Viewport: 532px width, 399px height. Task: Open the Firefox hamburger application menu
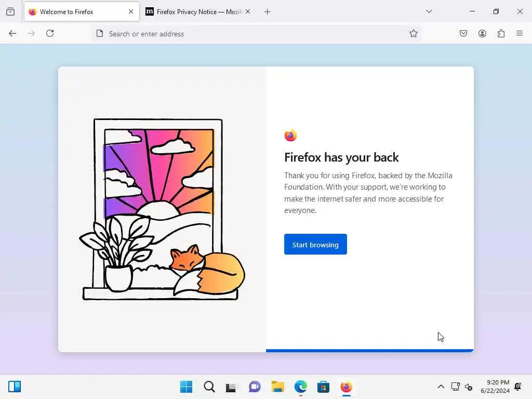pyautogui.click(x=520, y=33)
